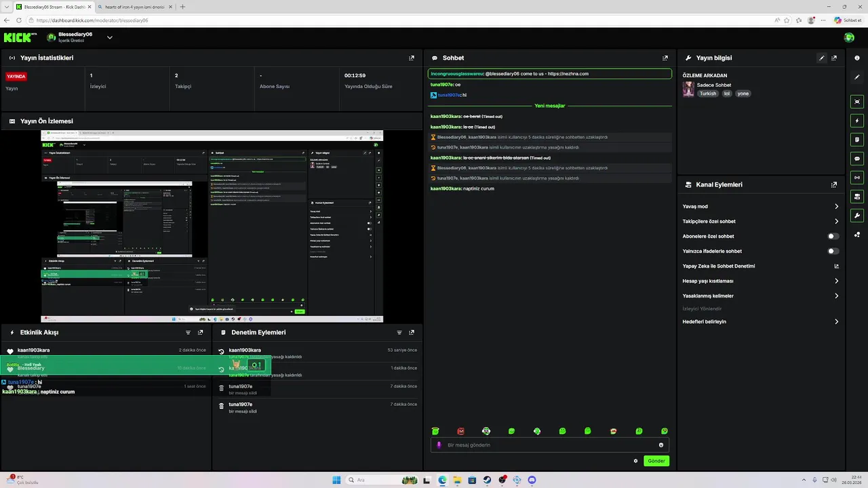
Task: Click the Kick logo
Action: point(17,37)
